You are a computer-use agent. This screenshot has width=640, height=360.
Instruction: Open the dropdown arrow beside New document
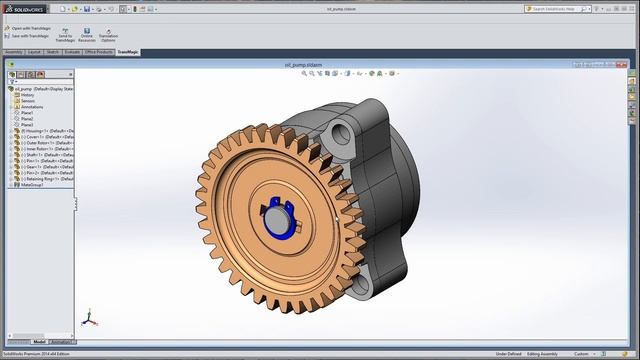[x=68, y=9]
